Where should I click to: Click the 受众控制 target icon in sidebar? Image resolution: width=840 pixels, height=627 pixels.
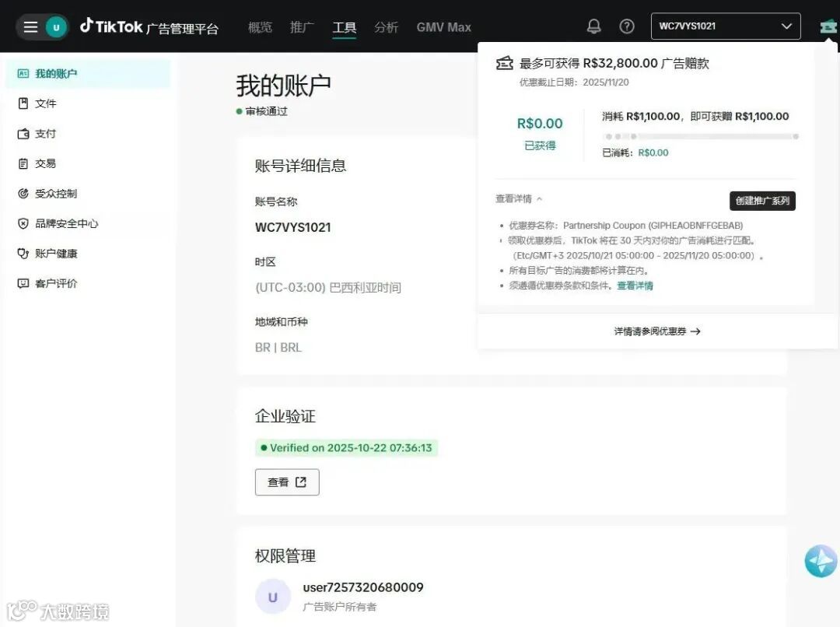pyautogui.click(x=23, y=194)
